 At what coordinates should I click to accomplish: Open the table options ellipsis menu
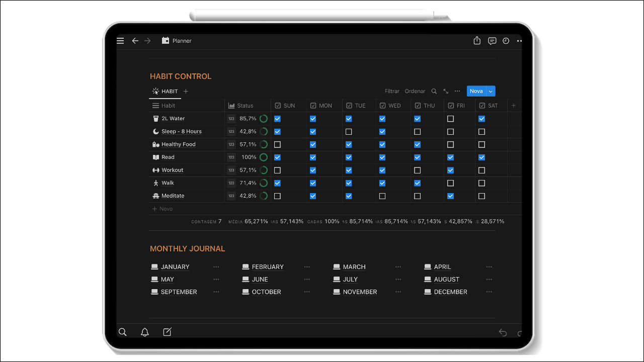pyautogui.click(x=457, y=91)
